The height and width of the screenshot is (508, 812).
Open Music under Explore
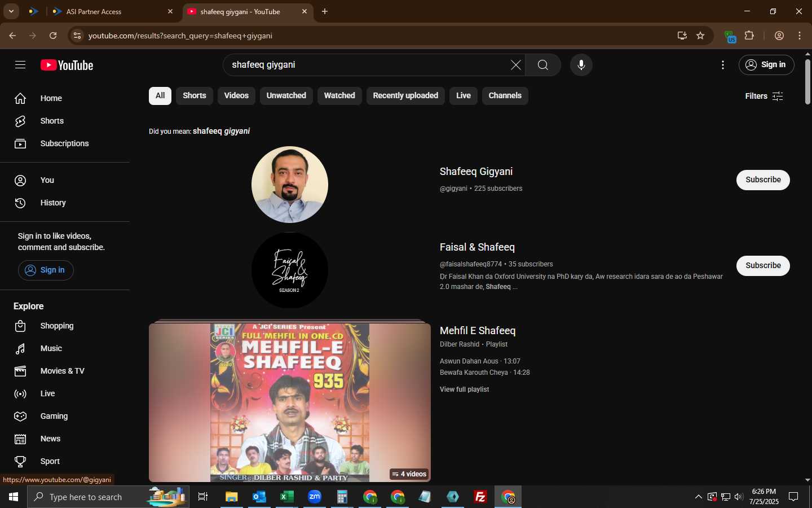65,348
